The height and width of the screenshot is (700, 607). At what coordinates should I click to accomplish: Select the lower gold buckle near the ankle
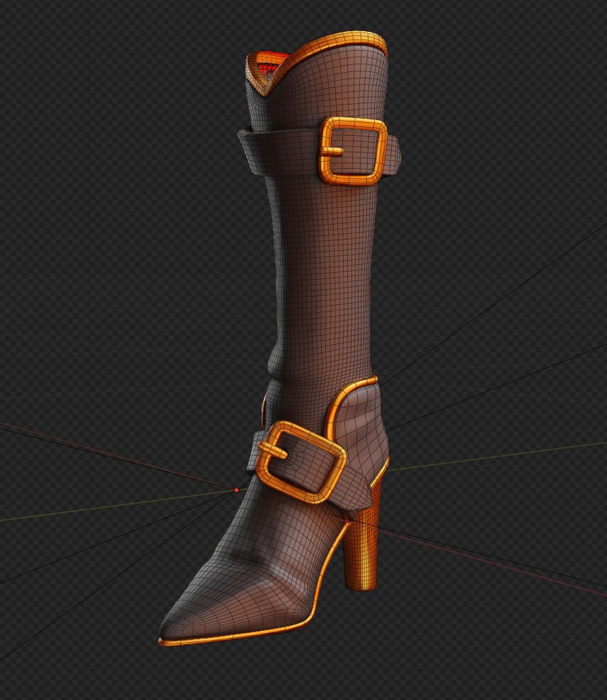301,462
